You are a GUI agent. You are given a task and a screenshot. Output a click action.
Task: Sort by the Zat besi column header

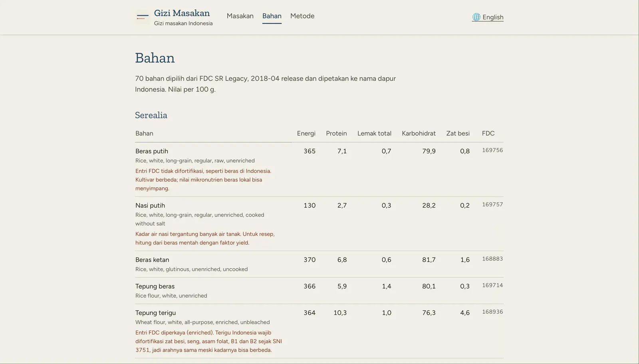(x=458, y=133)
